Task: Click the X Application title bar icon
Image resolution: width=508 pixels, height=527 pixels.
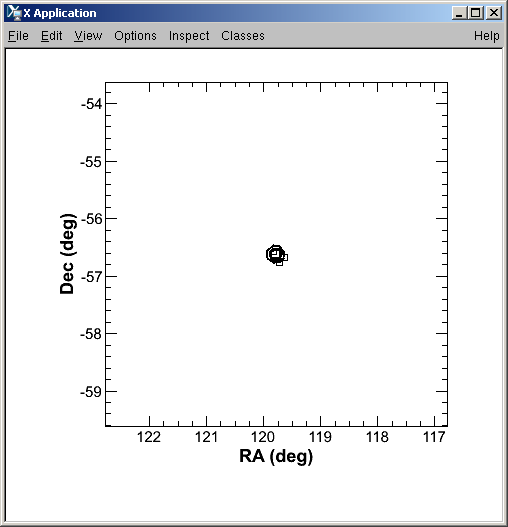Action: tap(14, 13)
